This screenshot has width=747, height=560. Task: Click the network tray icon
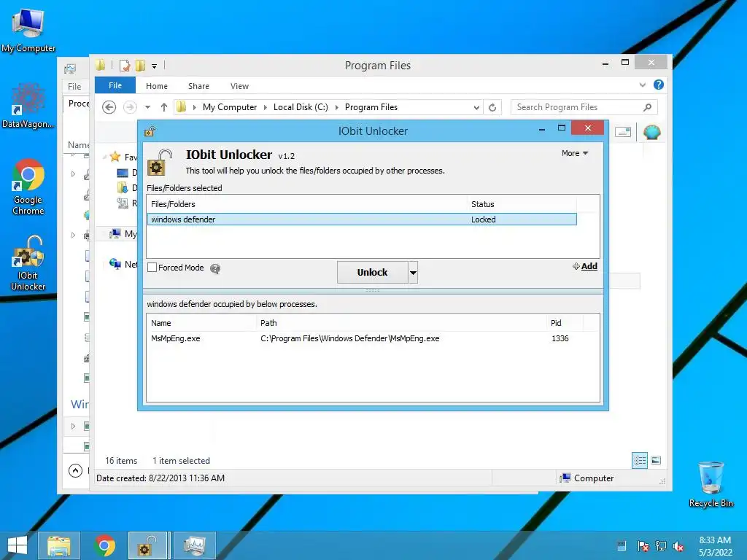tap(661, 546)
